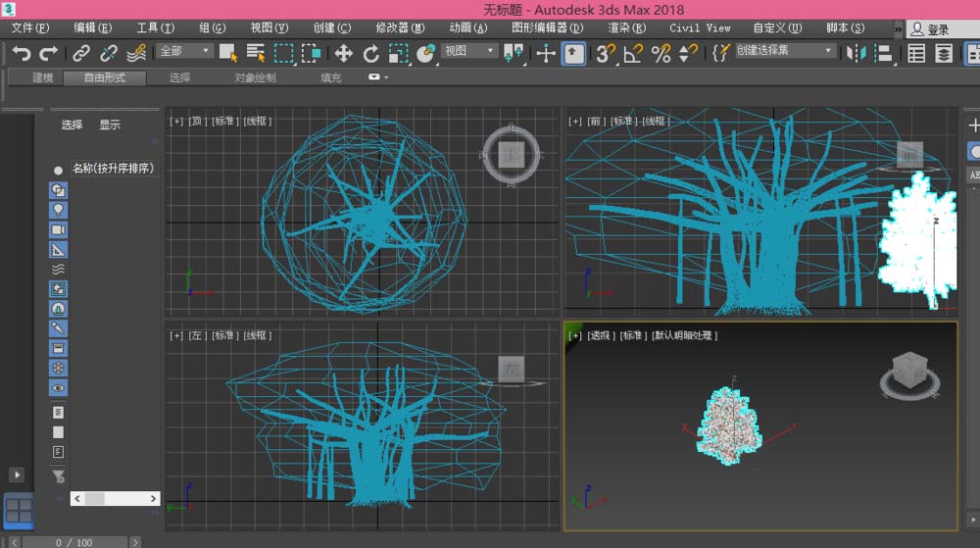Toggle display of cameras in scene explorer
The width and height of the screenshot is (980, 548).
point(58,229)
